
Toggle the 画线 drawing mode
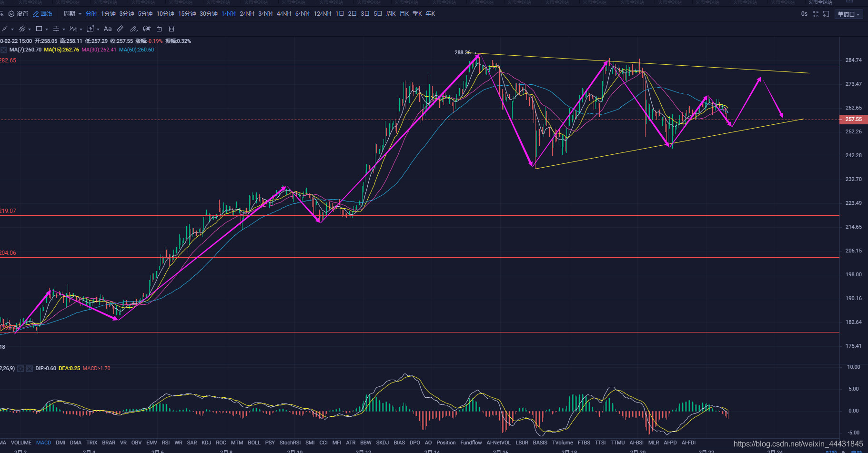pos(42,14)
